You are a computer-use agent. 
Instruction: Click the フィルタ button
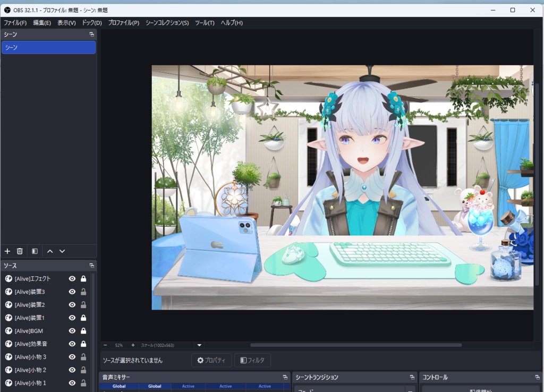(x=252, y=360)
